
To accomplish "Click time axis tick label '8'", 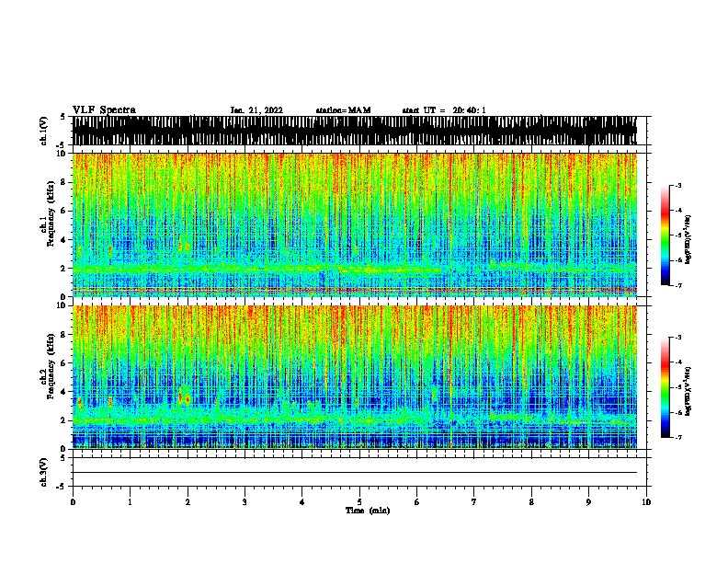I will tap(531, 502).
